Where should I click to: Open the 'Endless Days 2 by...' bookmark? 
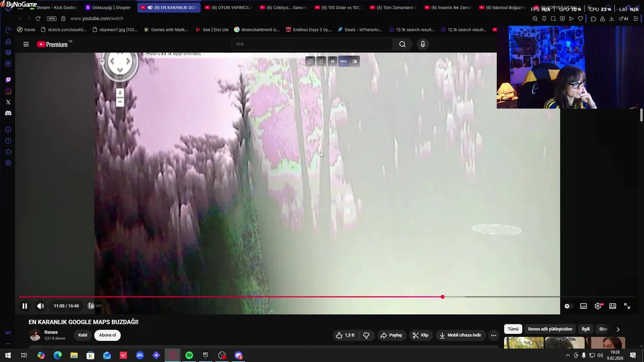(x=308, y=30)
